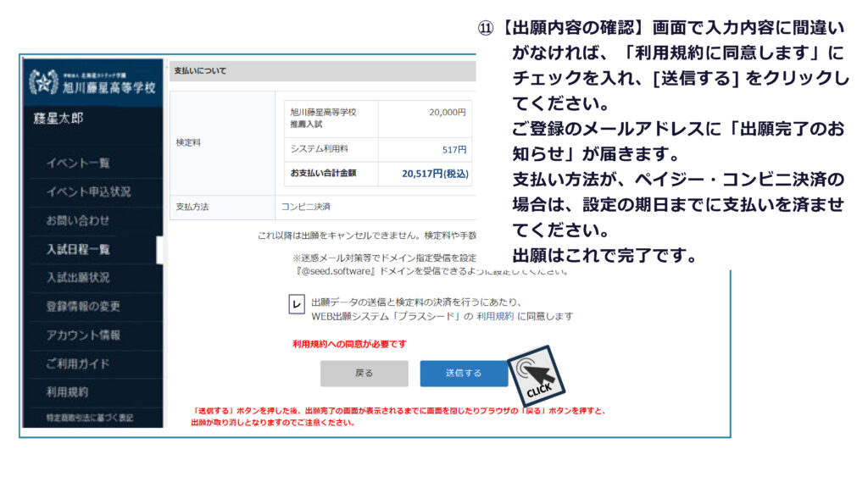Open 入試出願状況 in sidebar
Screen dimensions: 868x488
pos(78,277)
